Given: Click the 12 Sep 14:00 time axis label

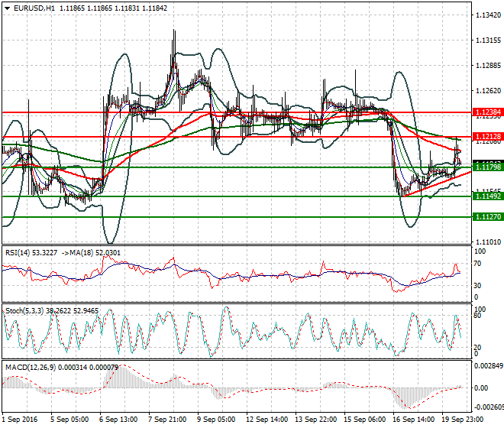Looking at the screenshot, I should click(267, 420).
